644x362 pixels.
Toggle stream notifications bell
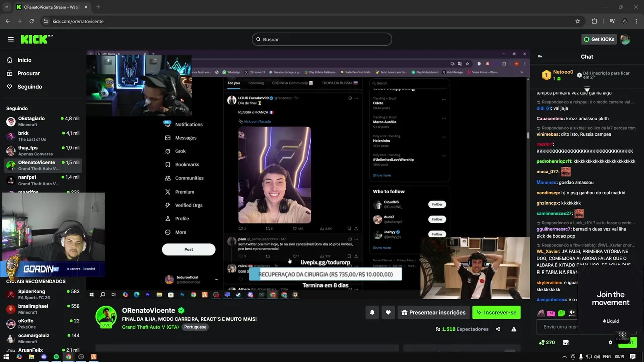pyautogui.click(x=372, y=312)
